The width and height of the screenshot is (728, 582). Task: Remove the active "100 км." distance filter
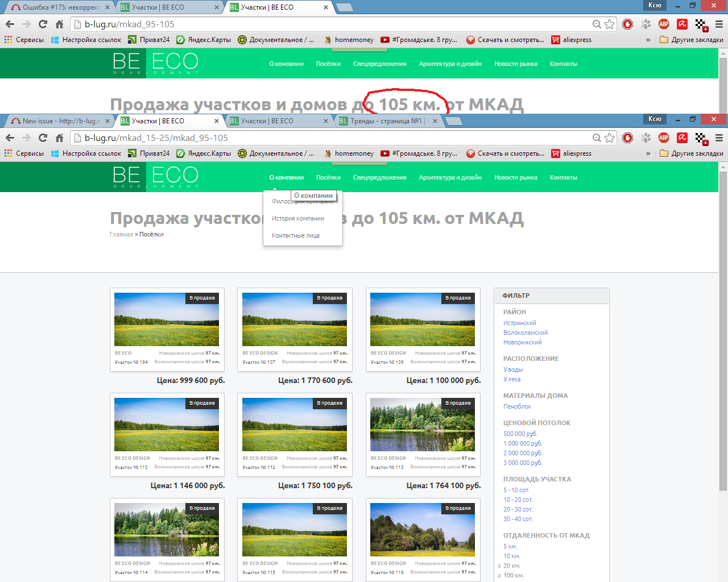(499, 576)
